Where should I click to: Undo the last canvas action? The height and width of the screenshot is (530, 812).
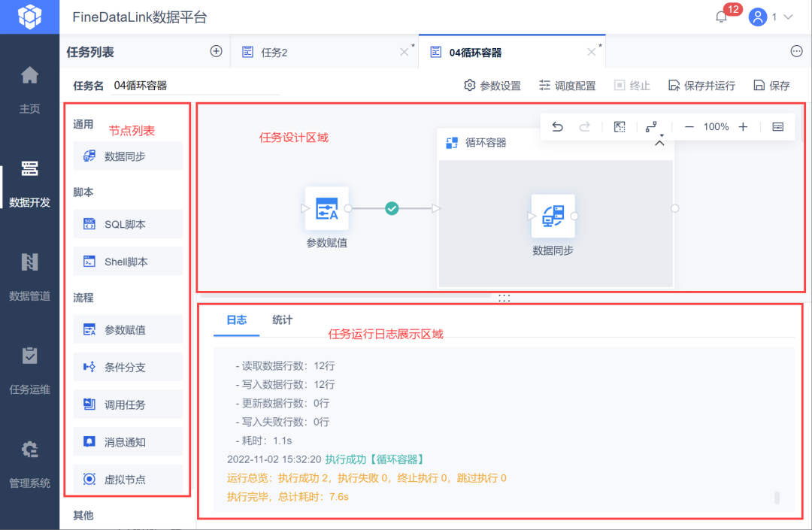557,127
